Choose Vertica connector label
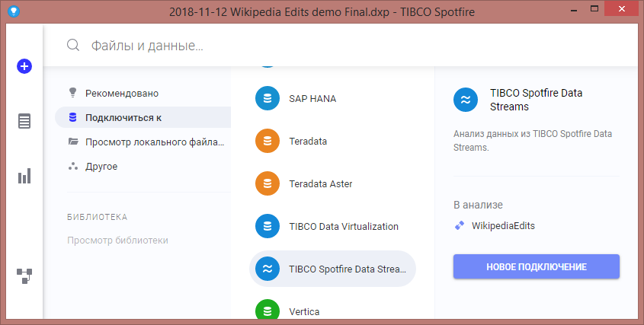The height and width of the screenshot is (325, 644). pyautogui.click(x=304, y=312)
